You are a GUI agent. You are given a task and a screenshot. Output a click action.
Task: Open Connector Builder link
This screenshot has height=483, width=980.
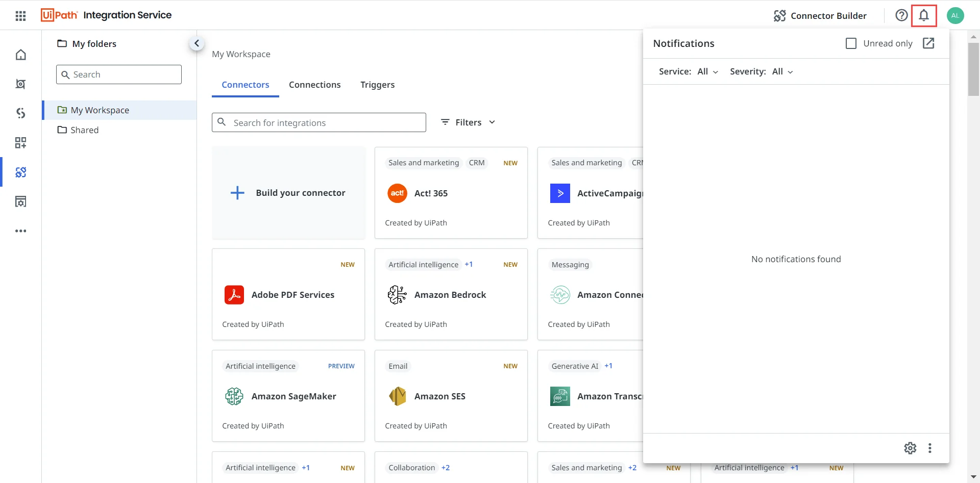pos(820,16)
